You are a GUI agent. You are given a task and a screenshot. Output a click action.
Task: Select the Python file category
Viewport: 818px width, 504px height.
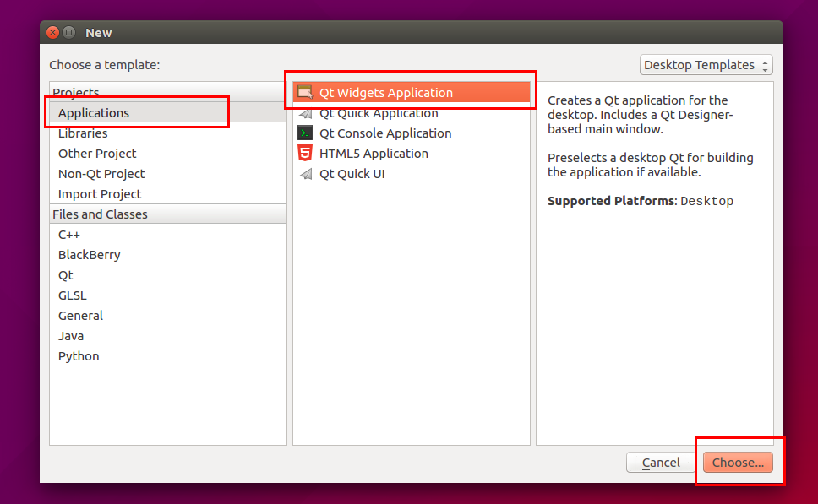(x=79, y=356)
